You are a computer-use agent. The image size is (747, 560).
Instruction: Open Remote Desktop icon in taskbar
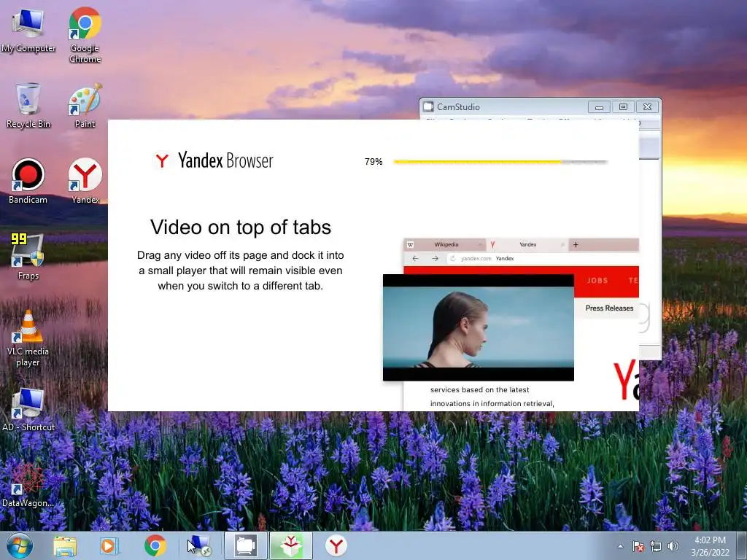199,545
